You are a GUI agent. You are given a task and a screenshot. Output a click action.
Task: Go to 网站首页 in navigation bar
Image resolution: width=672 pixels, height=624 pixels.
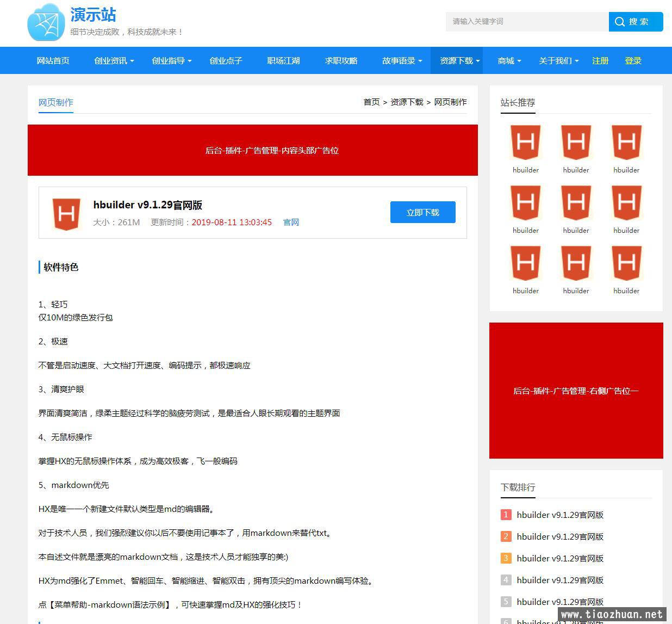pos(53,61)
